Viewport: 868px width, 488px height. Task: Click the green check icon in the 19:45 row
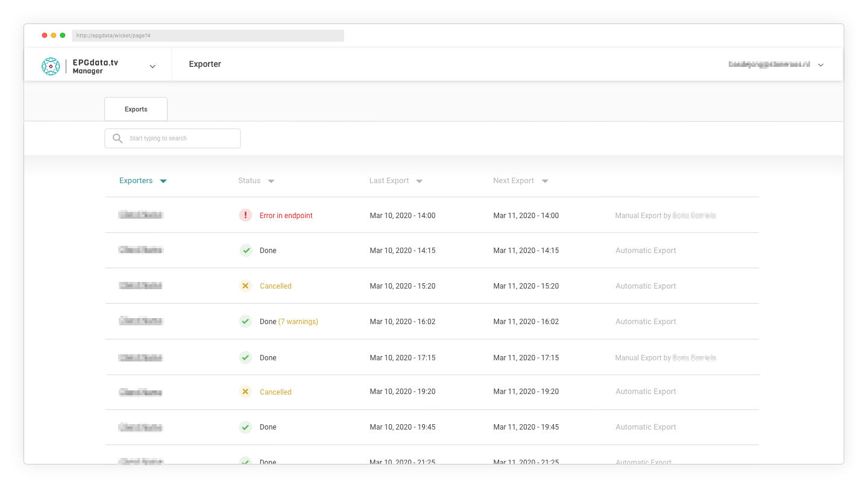(245, 427)
